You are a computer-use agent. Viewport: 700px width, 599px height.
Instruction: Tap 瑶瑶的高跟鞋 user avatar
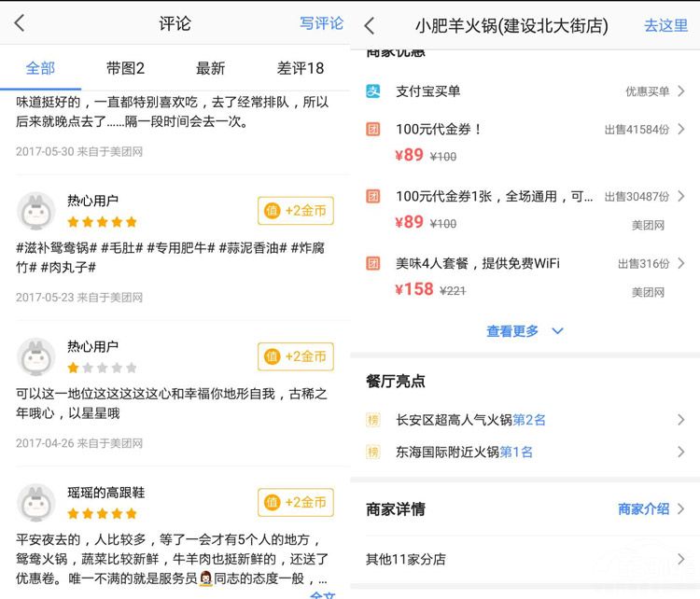36,503
